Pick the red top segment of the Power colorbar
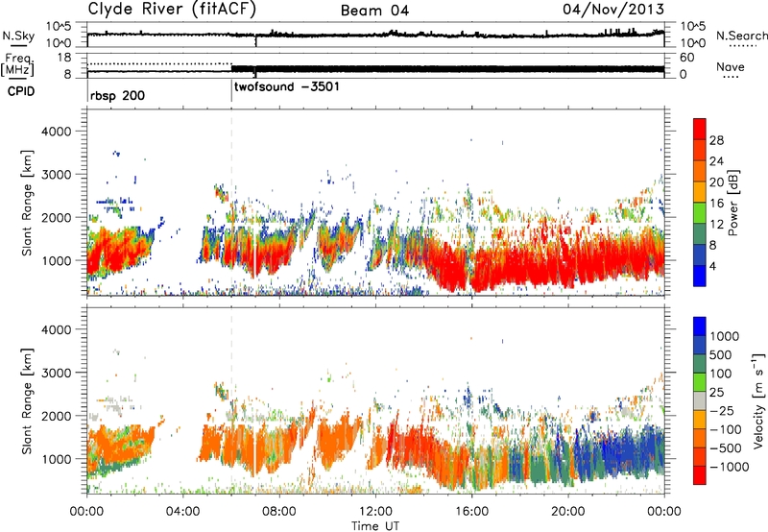This screenshot has width=768, height=532. tap(700, 129)
